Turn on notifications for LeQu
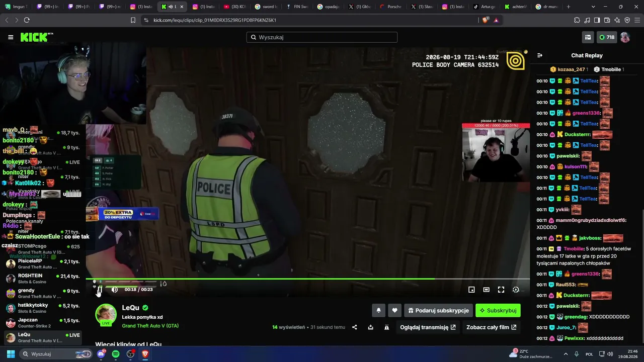This screenshot has width=644, height=362. pos(379,311)
